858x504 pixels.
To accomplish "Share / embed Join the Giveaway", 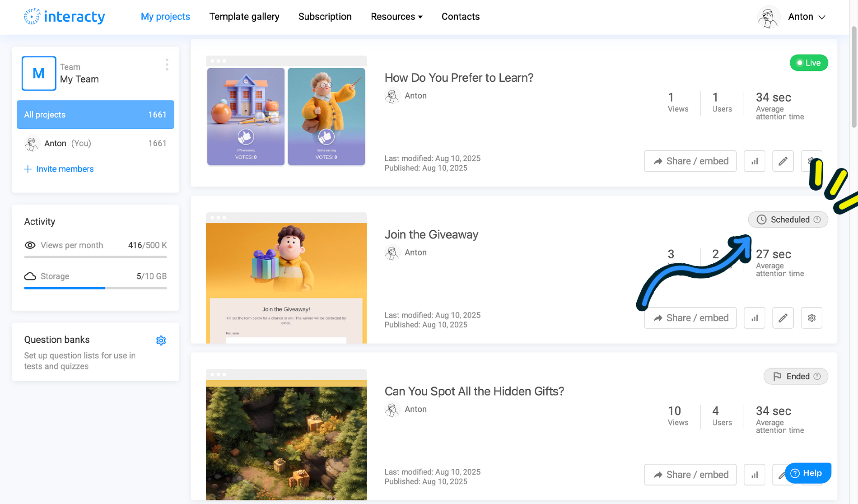I will [690, 318].
